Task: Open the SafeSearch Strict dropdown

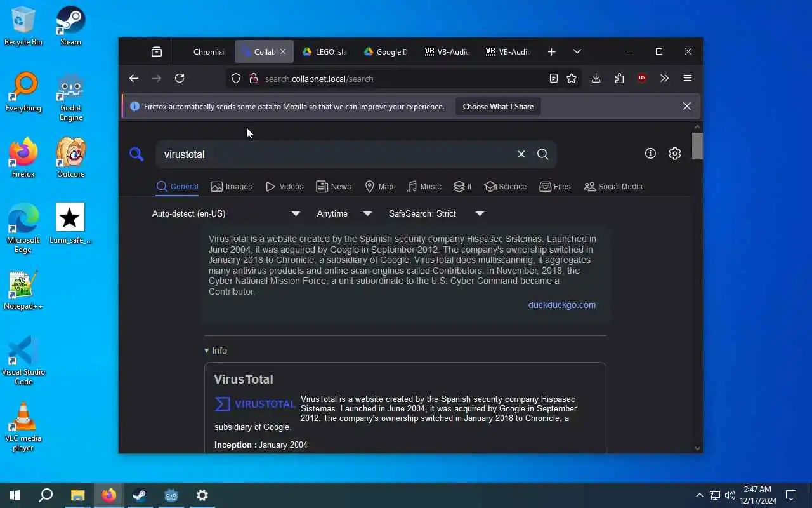Action: 436,213
